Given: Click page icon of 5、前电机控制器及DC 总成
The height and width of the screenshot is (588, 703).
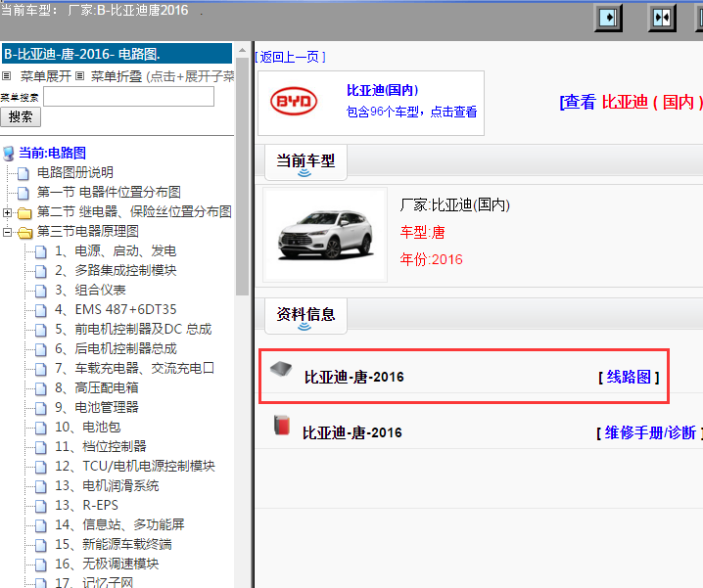Looking at the screenshot, I should (x=41, y=330).
